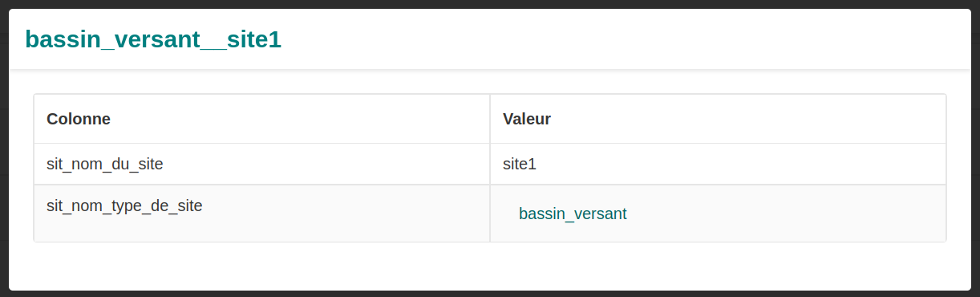The height and width of the screenshot is (297, 980).
Task: Click the bassin_versant__site1 modal title
Action: [153, 39]
